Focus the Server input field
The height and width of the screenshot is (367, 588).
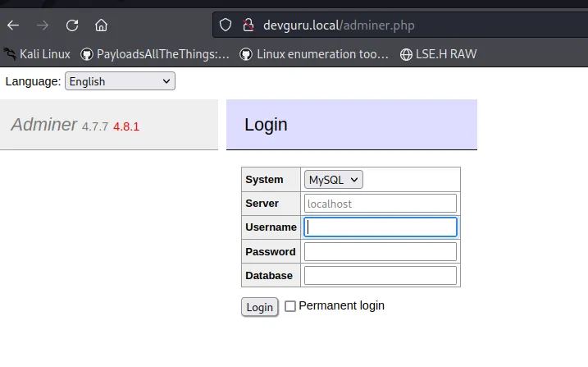[380, 203]
